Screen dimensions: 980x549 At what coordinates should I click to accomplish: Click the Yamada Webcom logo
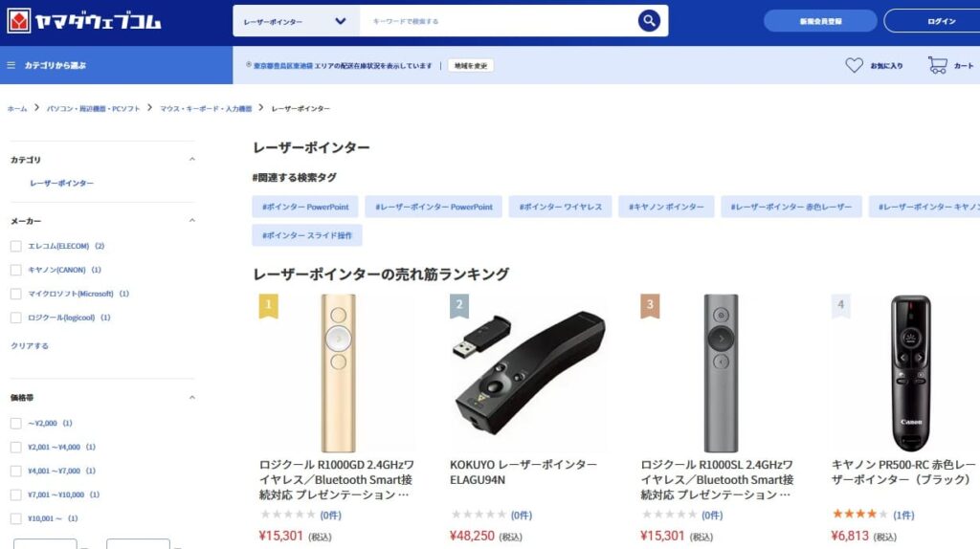(x=84, y=22)
